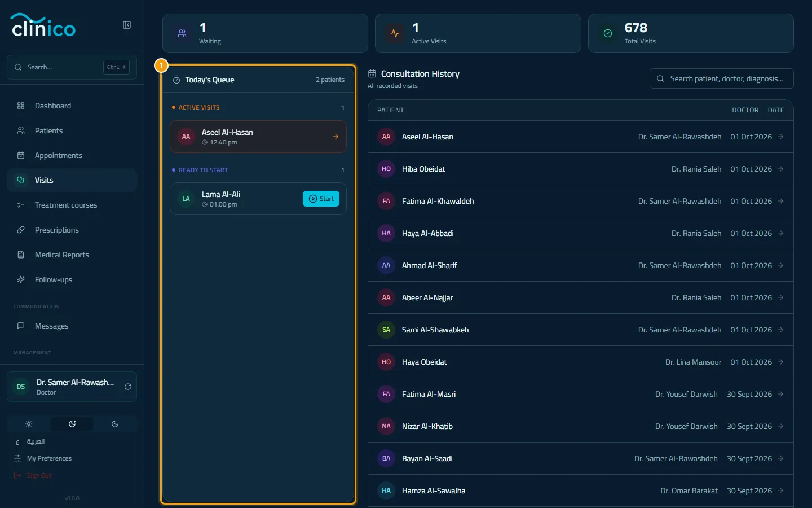
Task: Click Sami Al-Shawabkeh's SA avatar
Action: click(386, 330)
